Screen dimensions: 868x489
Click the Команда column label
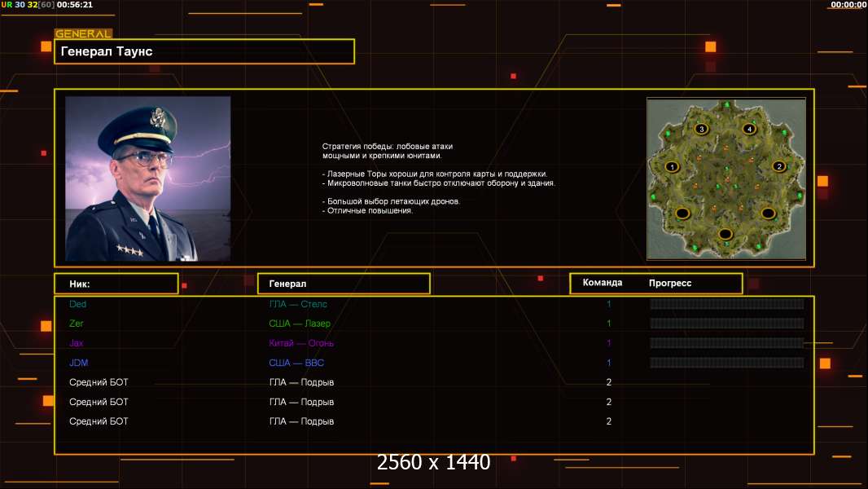coord(603,283)
